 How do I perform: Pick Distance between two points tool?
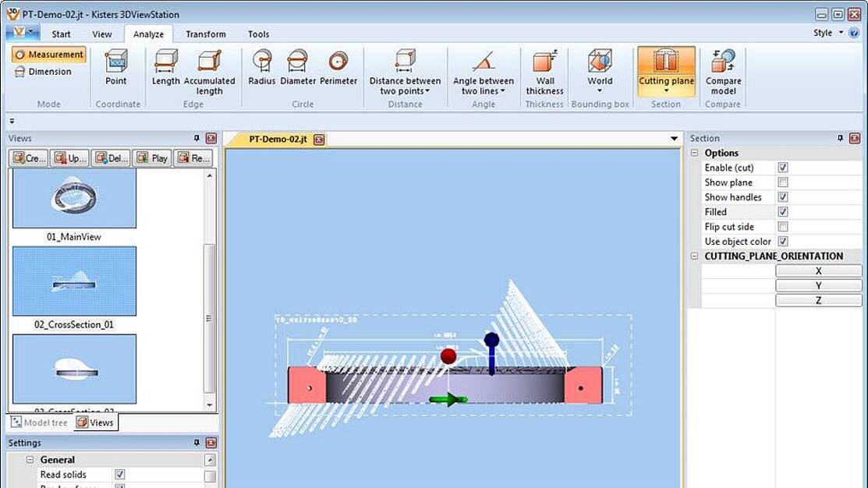(405, 72)
